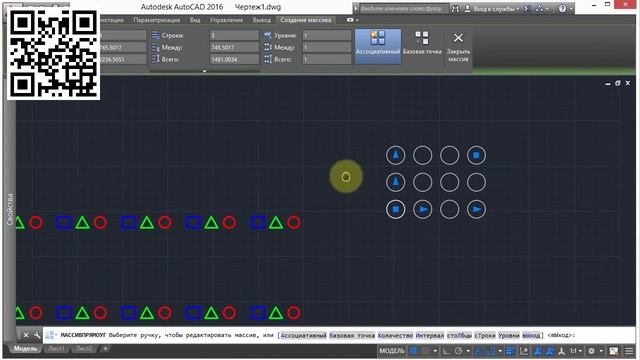Toggle ortho mode in status bar
The image size is (640, 360).
446,351
